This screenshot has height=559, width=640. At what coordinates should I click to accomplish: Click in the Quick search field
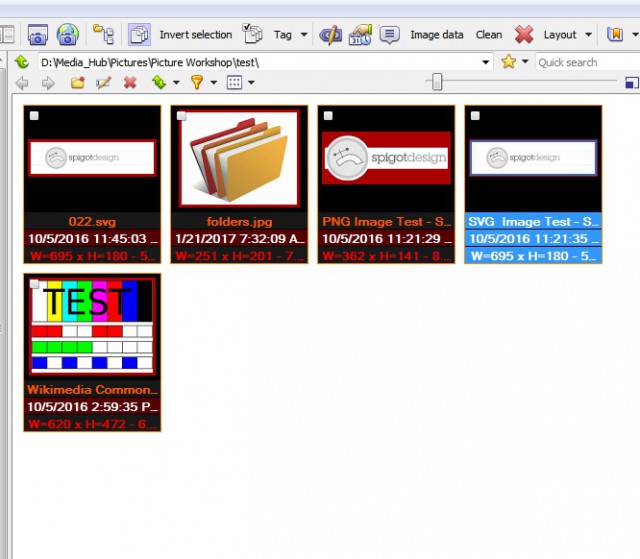[587, 62]
